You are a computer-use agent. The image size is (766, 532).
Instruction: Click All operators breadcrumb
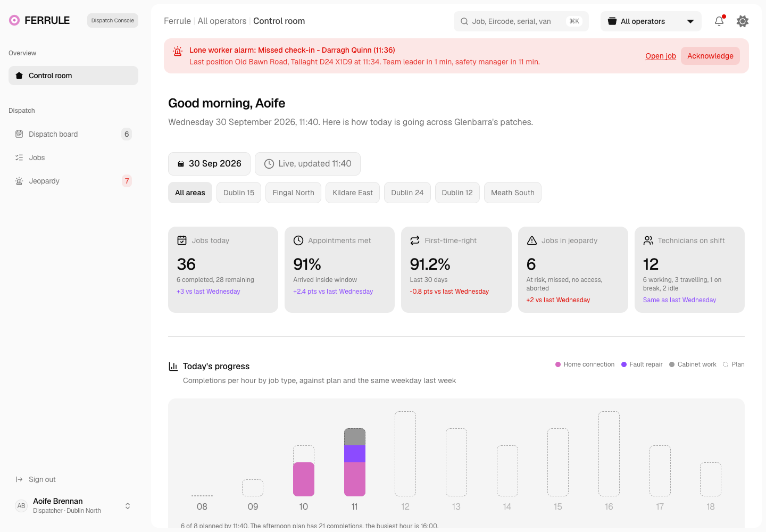tap(222, 21)
